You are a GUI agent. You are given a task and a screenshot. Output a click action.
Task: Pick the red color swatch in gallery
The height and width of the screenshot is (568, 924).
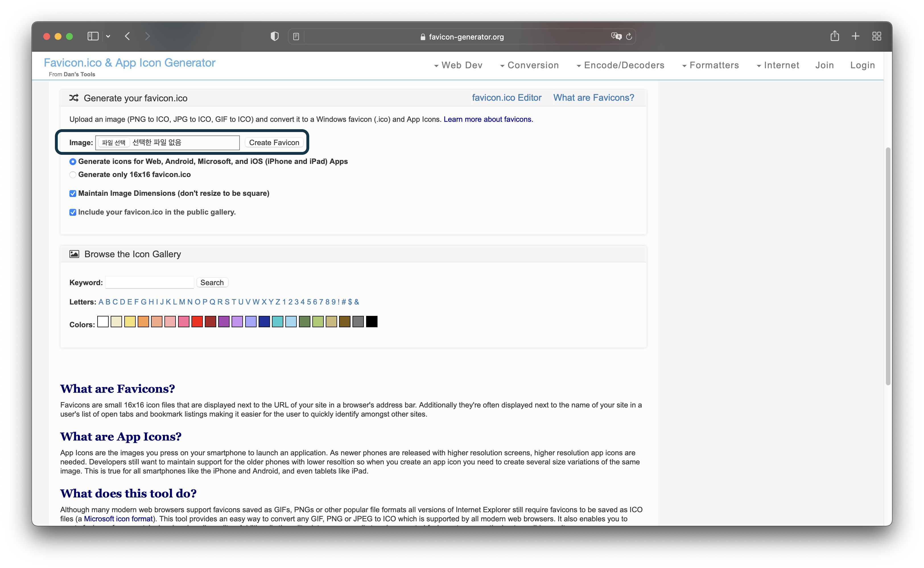click(x=197, y=322)
